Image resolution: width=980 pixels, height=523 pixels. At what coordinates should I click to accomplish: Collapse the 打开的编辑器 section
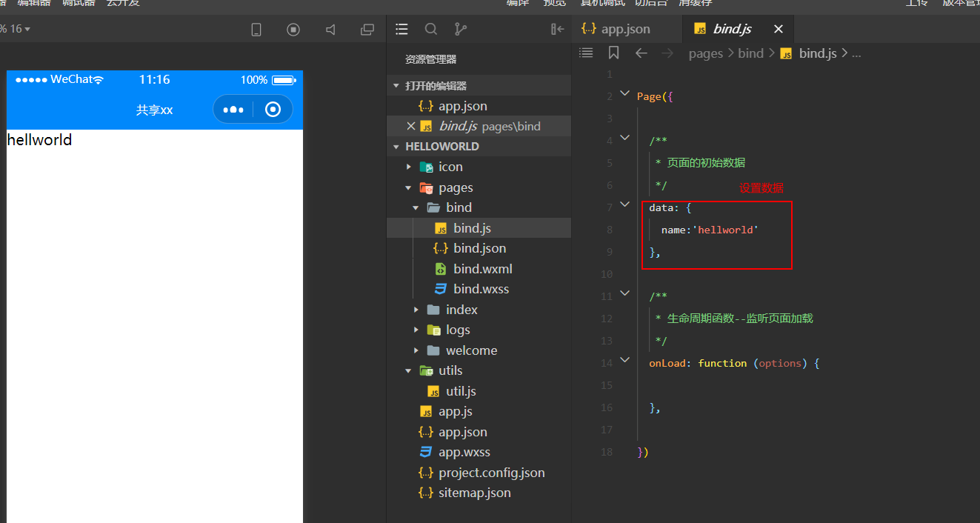396,86
